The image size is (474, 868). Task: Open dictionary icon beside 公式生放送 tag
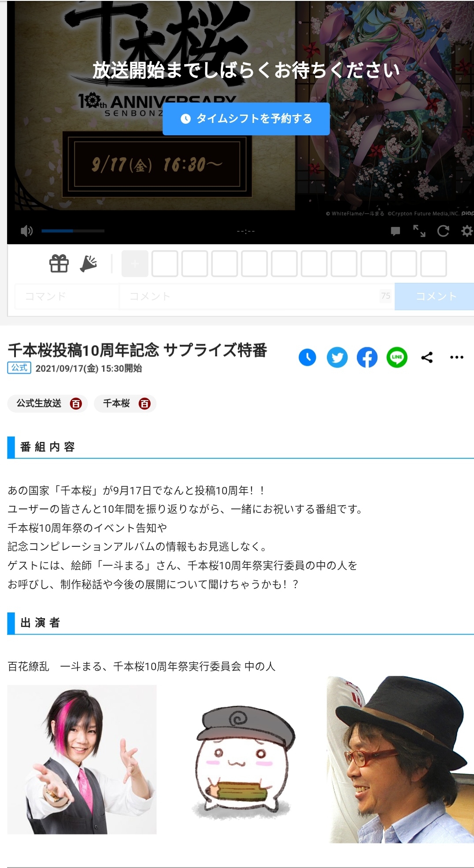tap(76, 404)
